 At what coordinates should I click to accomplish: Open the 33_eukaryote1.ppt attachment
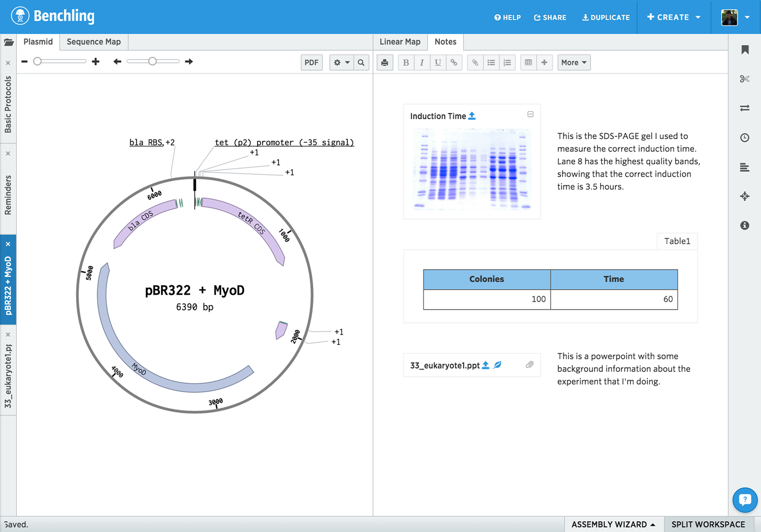click(444, 365)
